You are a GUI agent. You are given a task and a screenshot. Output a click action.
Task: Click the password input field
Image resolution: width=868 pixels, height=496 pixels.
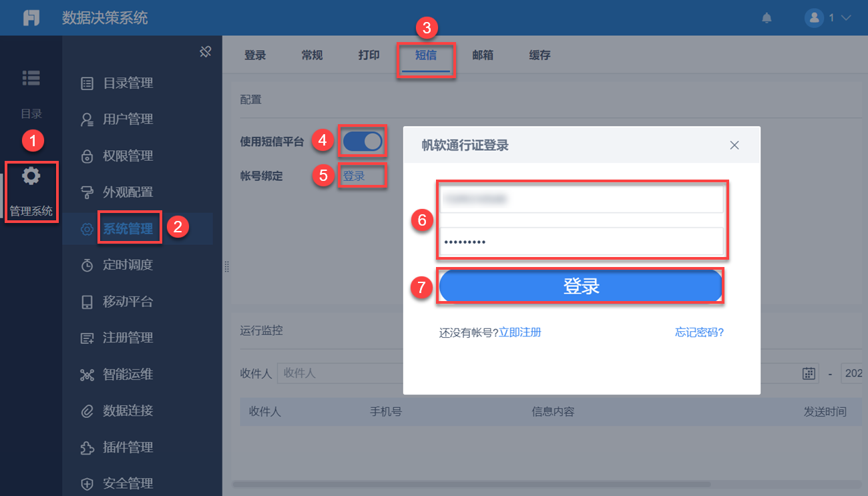tap(581, 241)
